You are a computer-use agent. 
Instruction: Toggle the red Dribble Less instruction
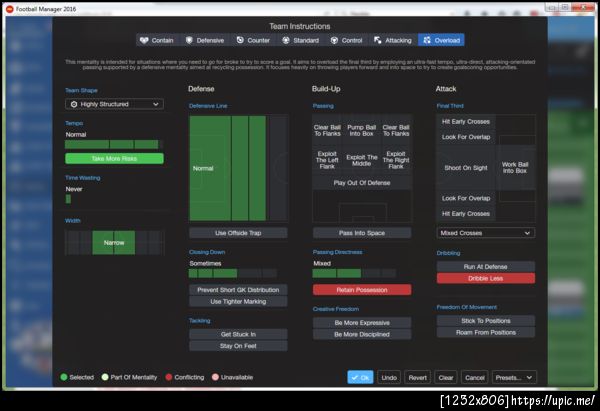coord(486,278)
